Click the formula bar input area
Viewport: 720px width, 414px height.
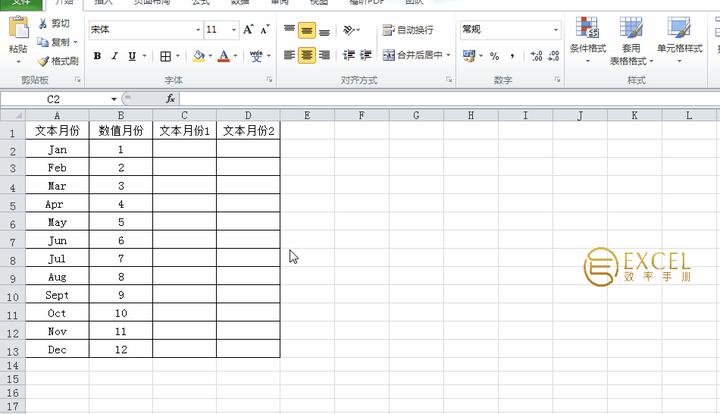pos(450,99)
